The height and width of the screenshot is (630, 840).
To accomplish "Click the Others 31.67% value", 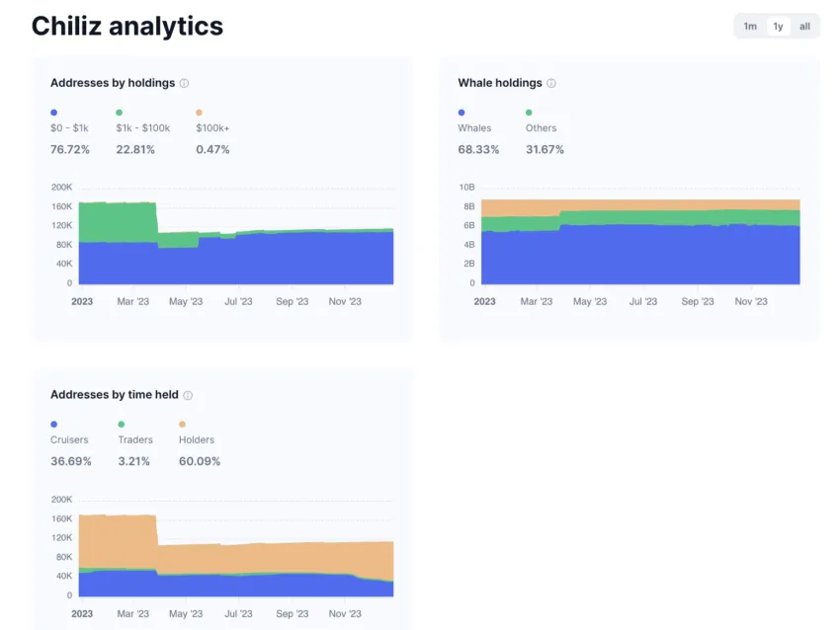I will (545, 150).
